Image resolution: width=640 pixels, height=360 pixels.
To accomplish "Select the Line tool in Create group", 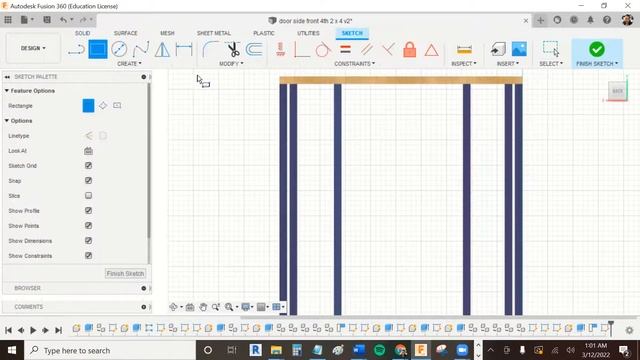I will (x=76, y=50).
